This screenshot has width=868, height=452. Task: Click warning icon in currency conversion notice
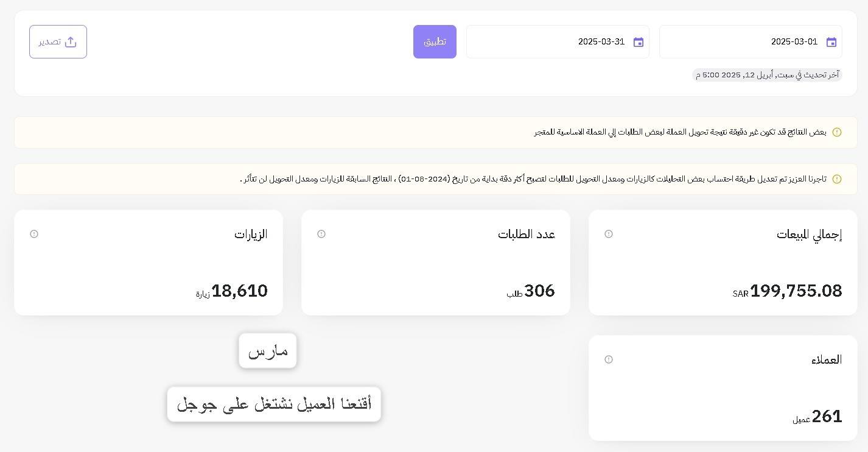click(837, 132)
